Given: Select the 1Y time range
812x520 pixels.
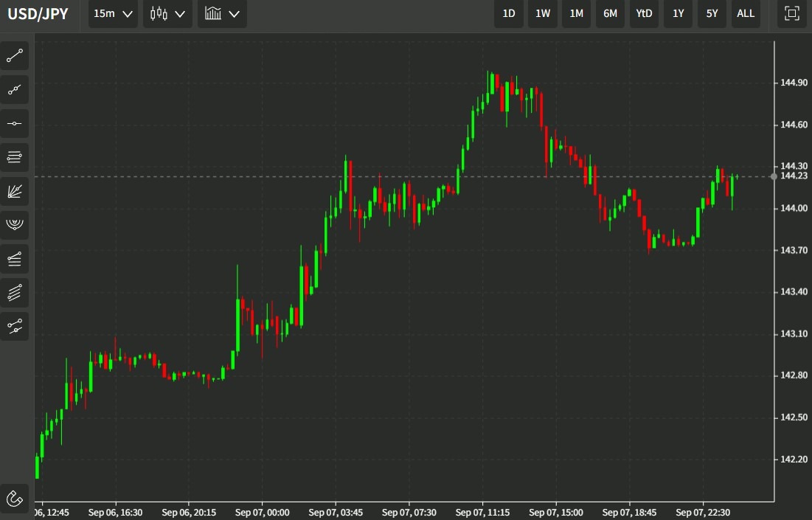Looking at the screenshot, I should click(x=679, y=13).
